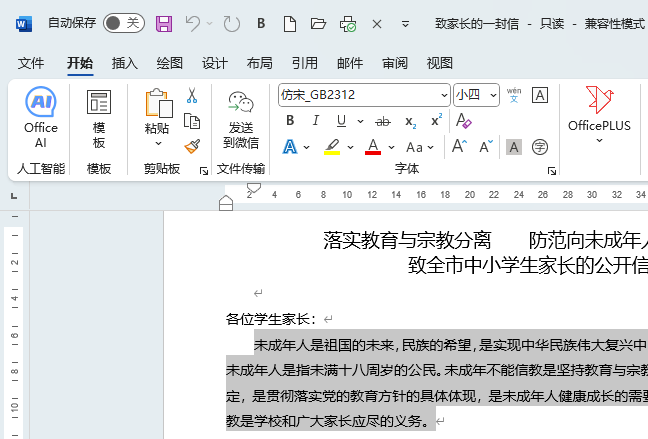This screenshot has height=439, width=648.
Task: Open the 文件 menu
Action: click(31, 63)
